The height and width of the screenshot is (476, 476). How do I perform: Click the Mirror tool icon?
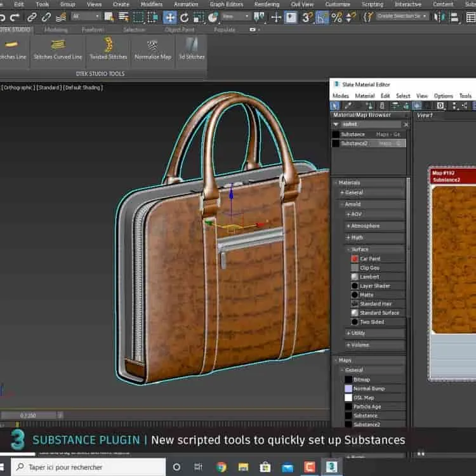tap(438, 17)
